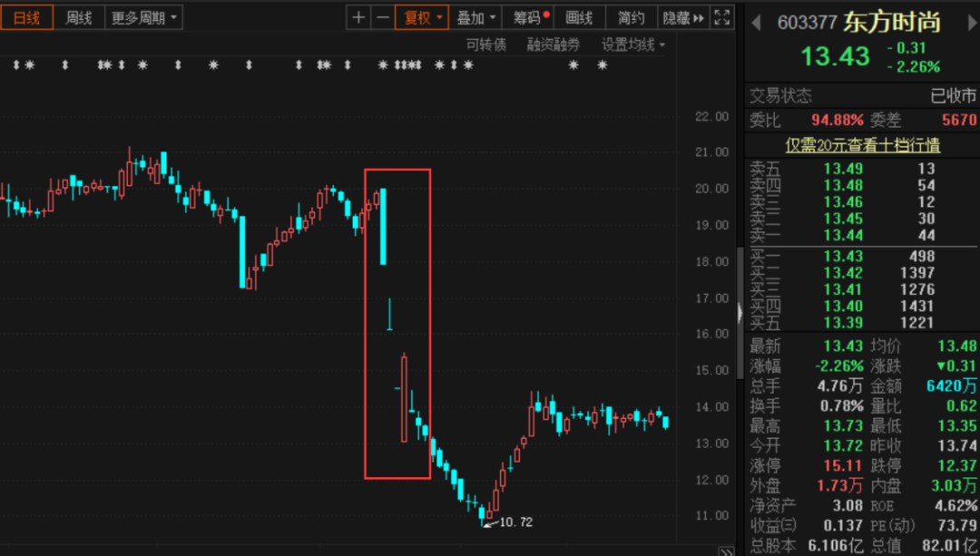Click the 筹码 chip distribution button
This screenshot has height=556, width=980.
point(531,17)
